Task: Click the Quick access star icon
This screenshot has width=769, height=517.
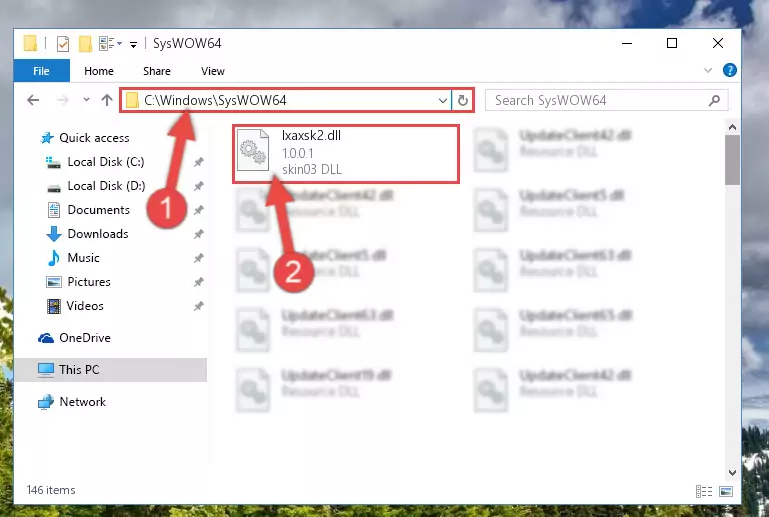Action: pyautogui.click(x=47, y=138)
